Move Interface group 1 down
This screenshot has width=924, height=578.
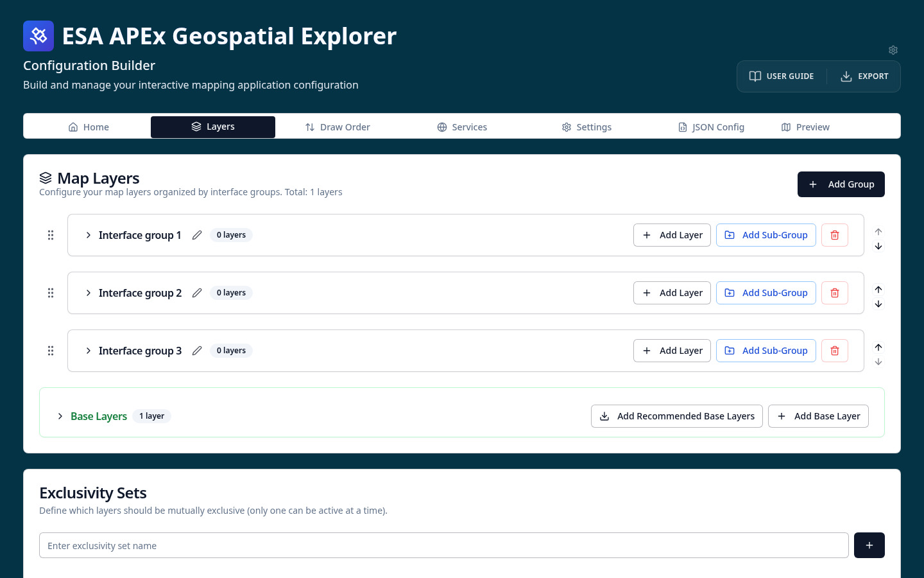click(878, 247)
